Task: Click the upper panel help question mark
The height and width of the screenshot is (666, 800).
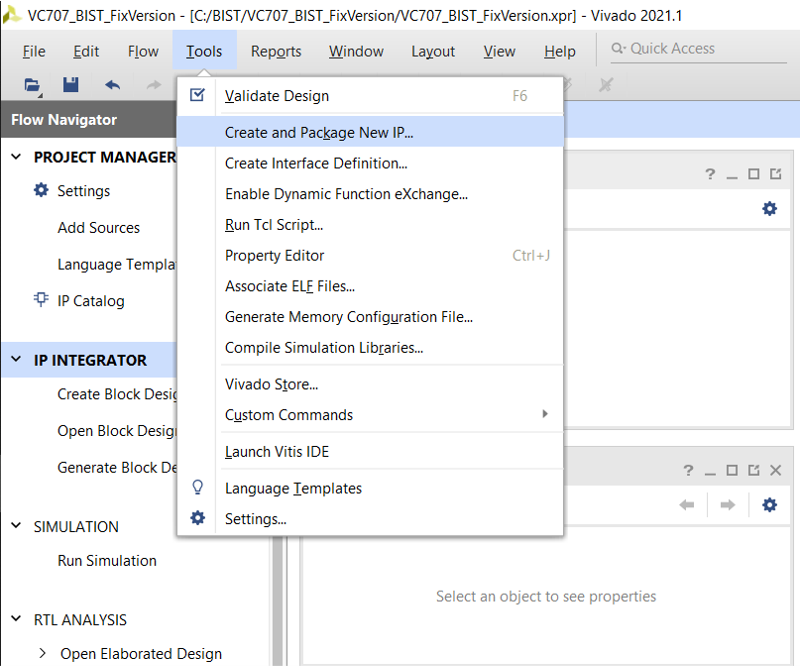Action: (x=710, y=174)
